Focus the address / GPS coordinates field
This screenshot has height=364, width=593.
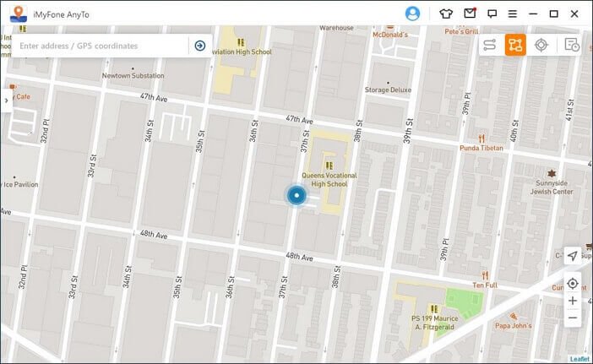coord(101,46)
